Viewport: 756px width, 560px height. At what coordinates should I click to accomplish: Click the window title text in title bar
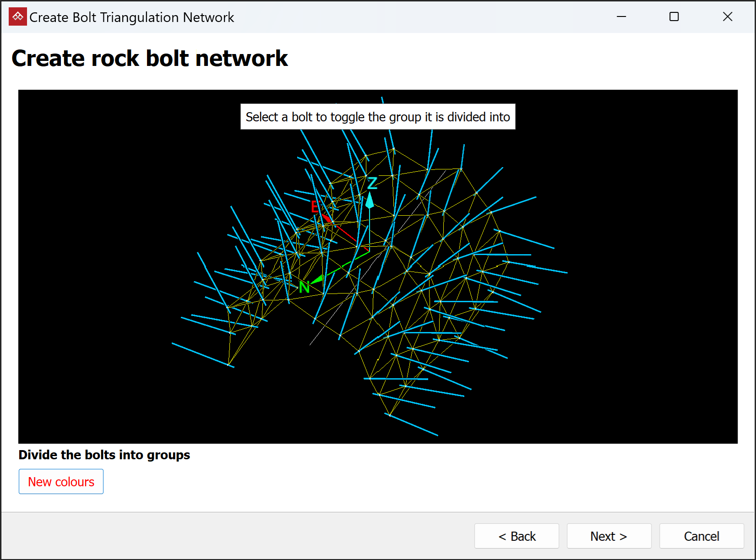pos(131,17)
